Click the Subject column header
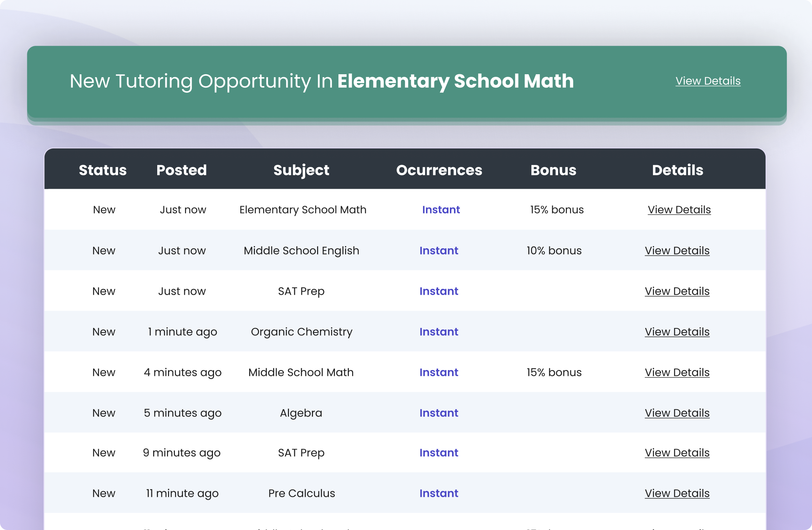 301,170
